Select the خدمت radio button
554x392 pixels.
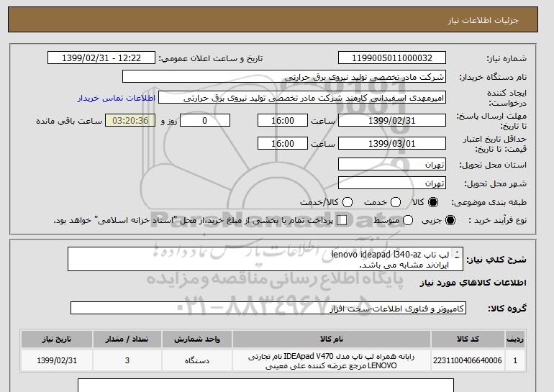(396, 202)
